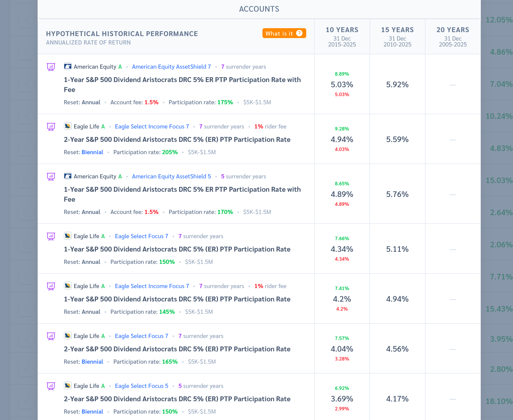The height and width of the screenshot is (420, 513).
Task: Click the 1.5% account fee in the AssetShield 7 row
Action: coord(151,102)
